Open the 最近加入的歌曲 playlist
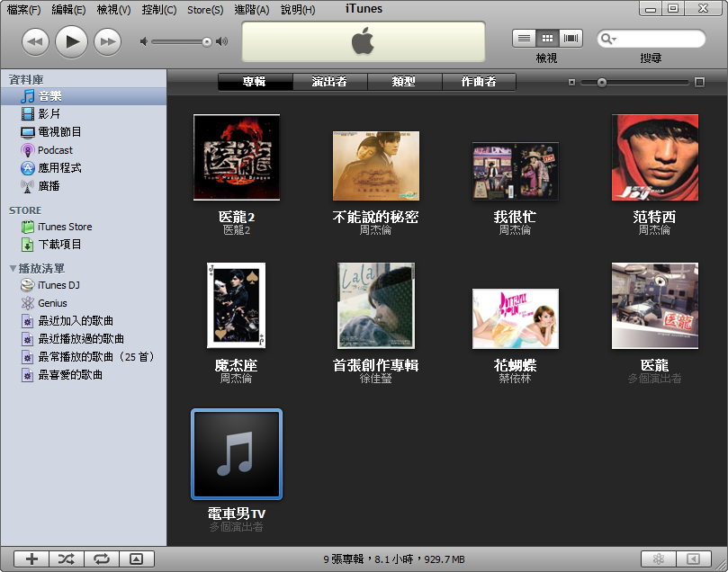 pyautogui.click(x=84, y=321)
